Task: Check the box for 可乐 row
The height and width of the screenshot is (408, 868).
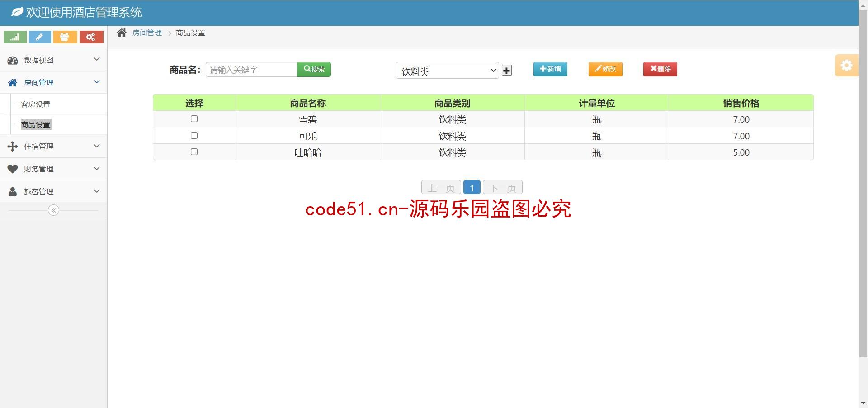Action: tap(194, 135)
